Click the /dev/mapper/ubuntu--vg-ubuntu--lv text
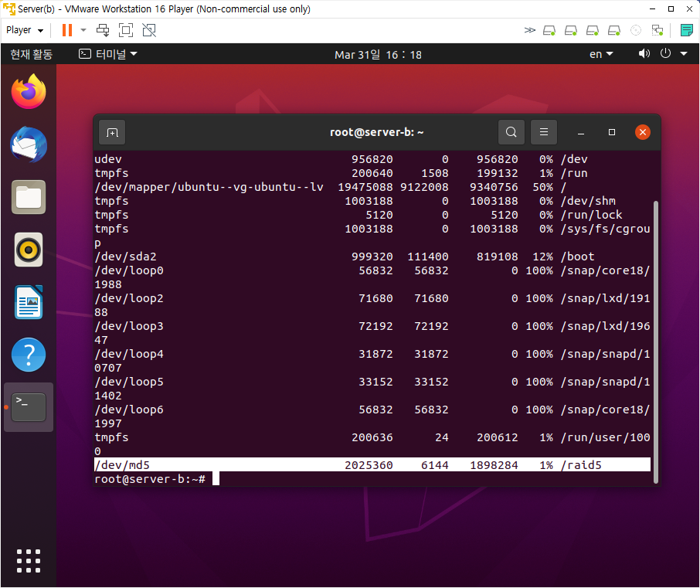The image size is (700, 588). (209, 187)
